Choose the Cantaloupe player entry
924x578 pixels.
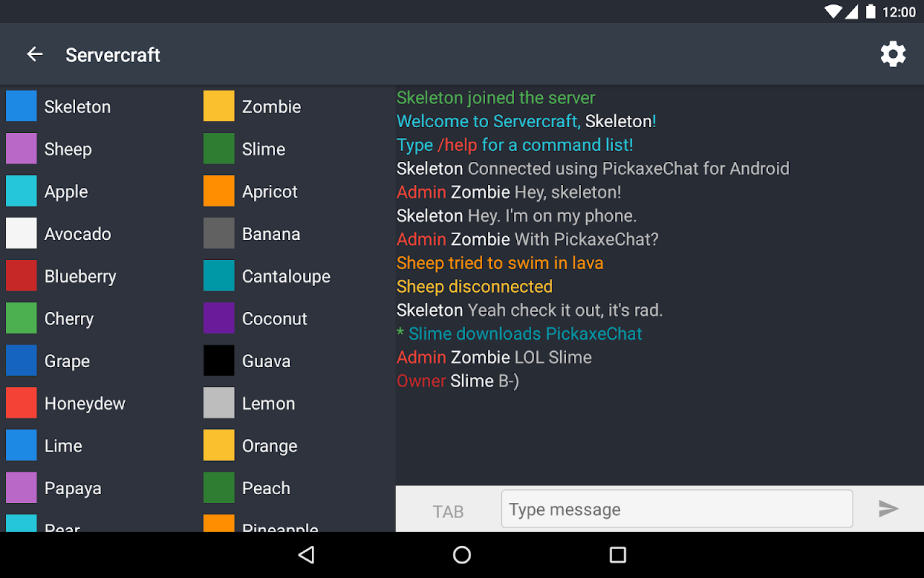[x=286, y=277]
